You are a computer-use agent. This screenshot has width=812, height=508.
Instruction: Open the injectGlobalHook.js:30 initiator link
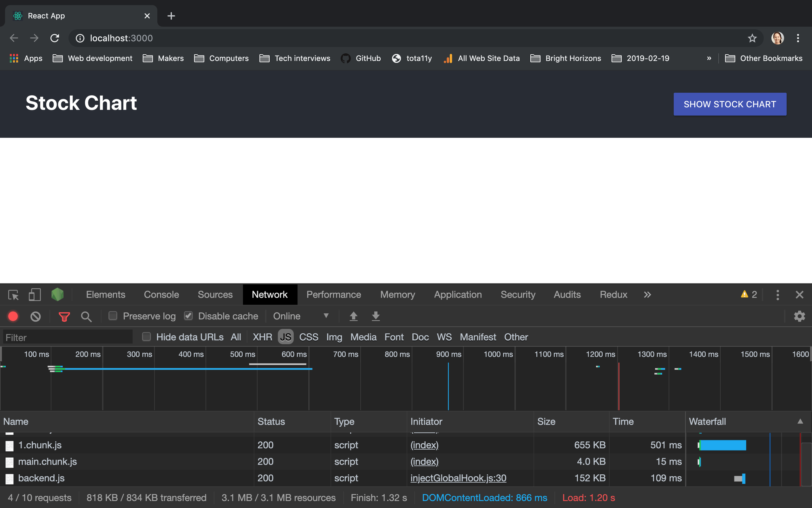point(458,478)
